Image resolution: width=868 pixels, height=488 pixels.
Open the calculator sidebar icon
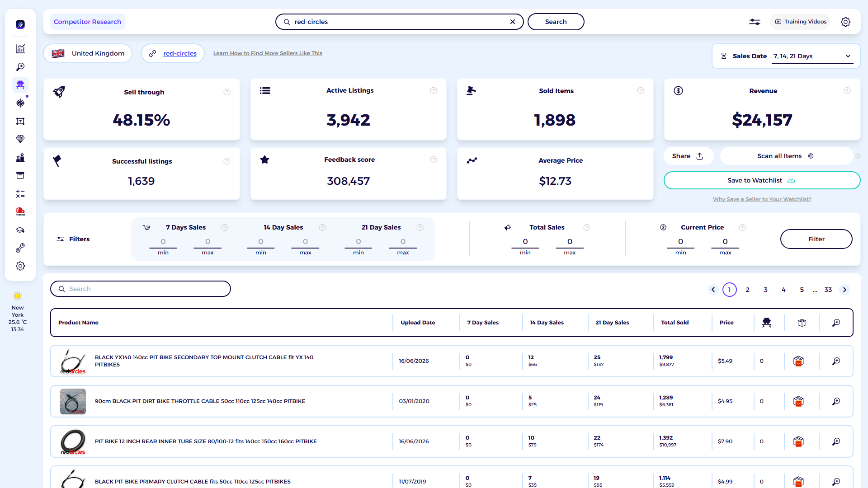tap(20, 194)
